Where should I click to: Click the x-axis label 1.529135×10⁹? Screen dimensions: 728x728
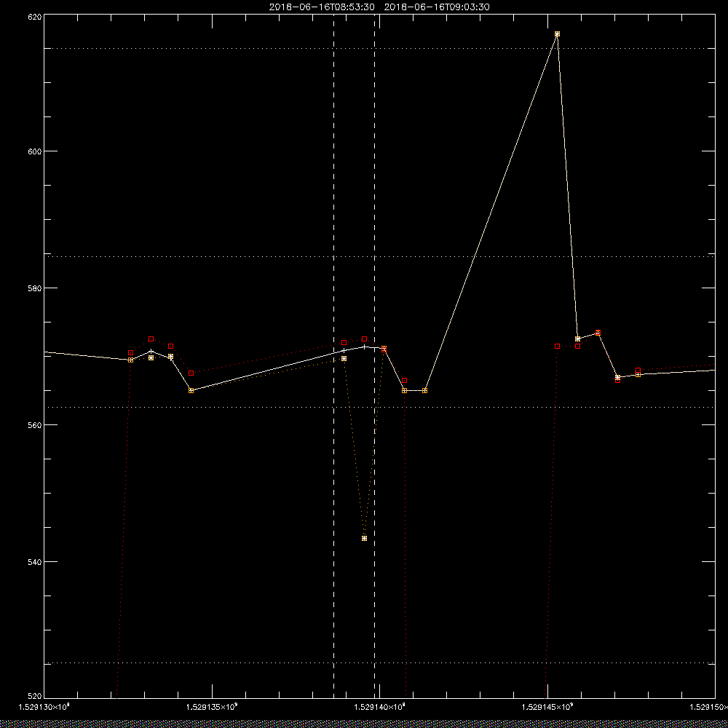pyautogui.click(x=212, y=707)
